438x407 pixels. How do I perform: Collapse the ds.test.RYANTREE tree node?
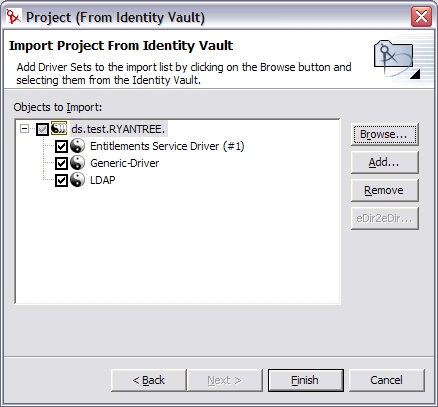click(x=24, y=129)
